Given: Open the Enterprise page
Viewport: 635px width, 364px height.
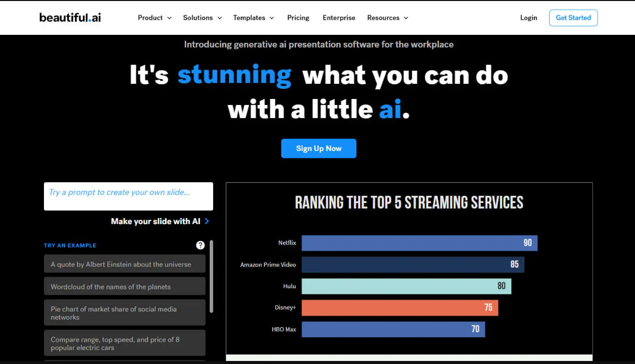Looking at the screenshot, I should pos(339,18).
